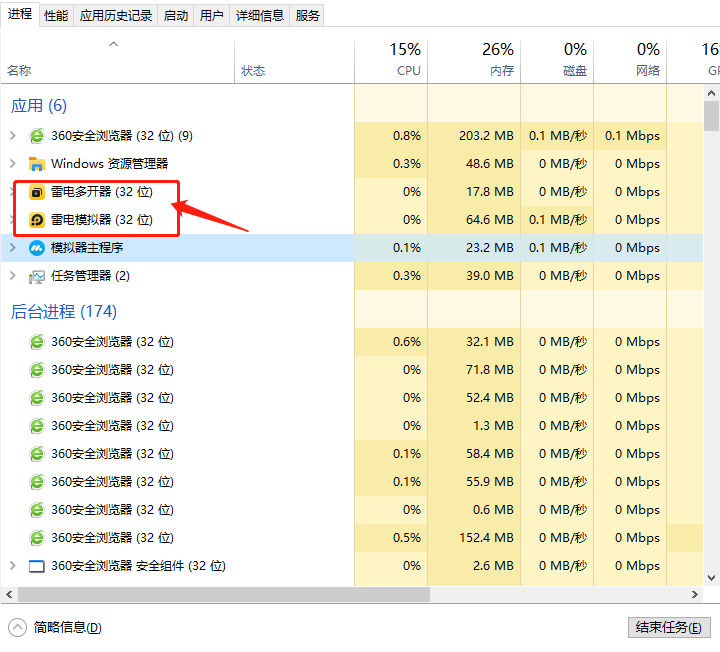
Task: Click the 任务管理器 process icon
Action: (37, 276)
